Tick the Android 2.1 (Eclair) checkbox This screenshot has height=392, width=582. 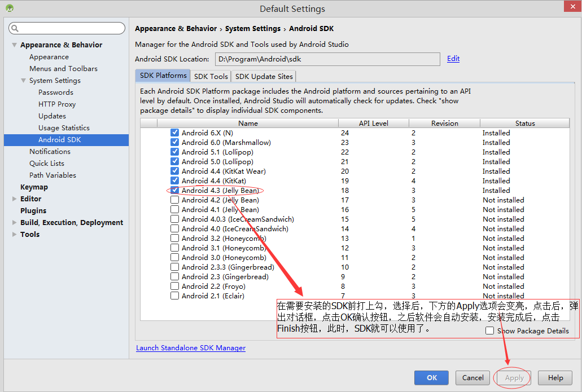pos(174,296)
